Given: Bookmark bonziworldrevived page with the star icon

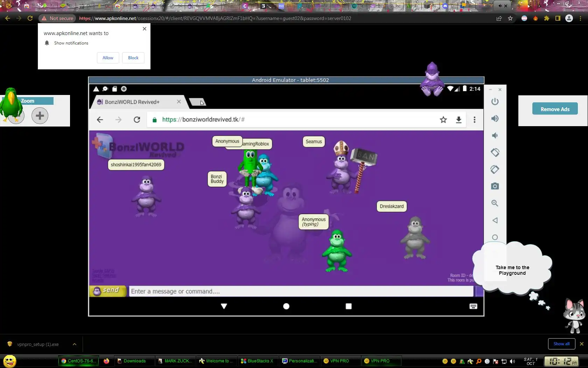Looking at the screenshot, I should click(443, 120).
